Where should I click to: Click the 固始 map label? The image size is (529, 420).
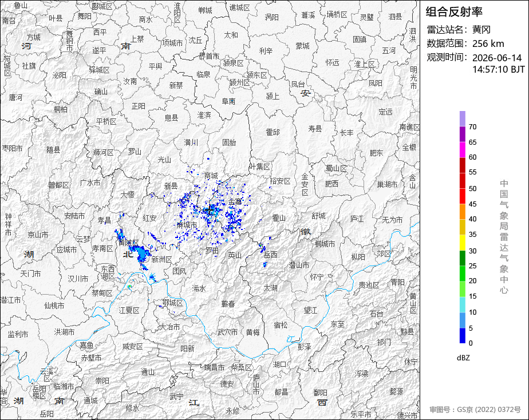click(x=229, y=142)
